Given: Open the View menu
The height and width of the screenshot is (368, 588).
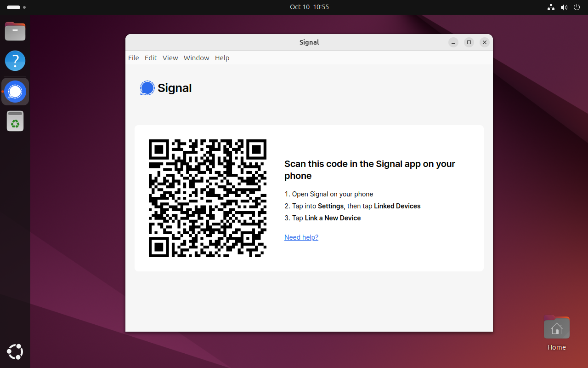Looking at the screenshot, I should pyautogui.click(x=170, y=58).
